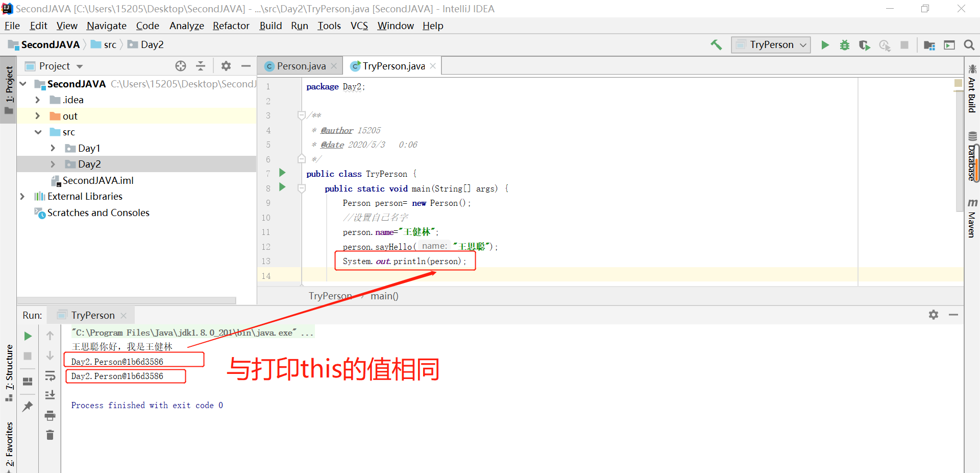Toggle soft-wrap in the console toolbar

(50, 376)
